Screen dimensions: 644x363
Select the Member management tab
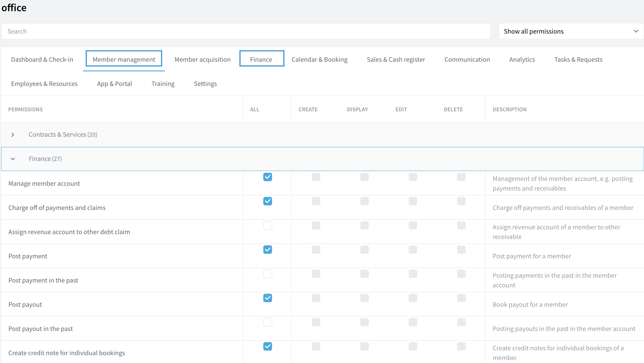coord(124,59)
